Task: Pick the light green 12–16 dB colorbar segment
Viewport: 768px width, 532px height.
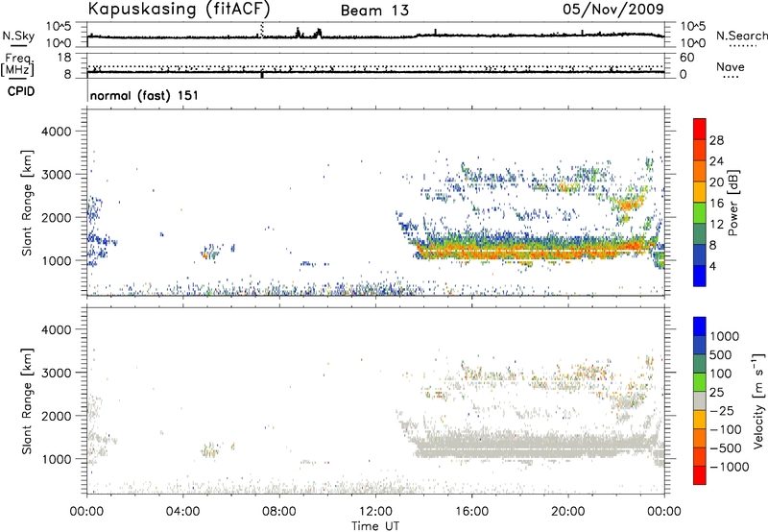Action: 700,212
